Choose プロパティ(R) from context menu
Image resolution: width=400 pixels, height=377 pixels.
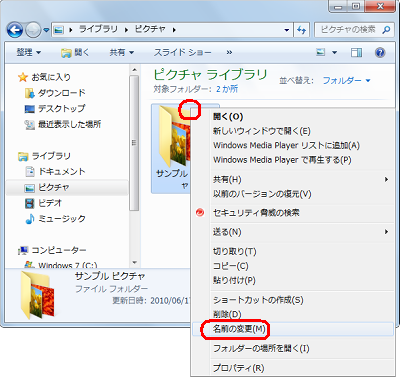pos(239,368)
